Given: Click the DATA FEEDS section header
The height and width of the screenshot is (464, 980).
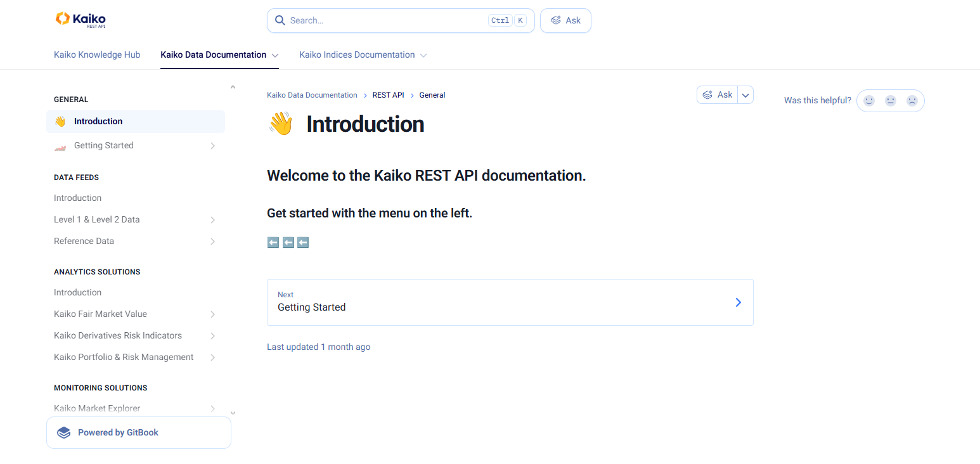Looking at the screenshot, I should click(77, 177).
